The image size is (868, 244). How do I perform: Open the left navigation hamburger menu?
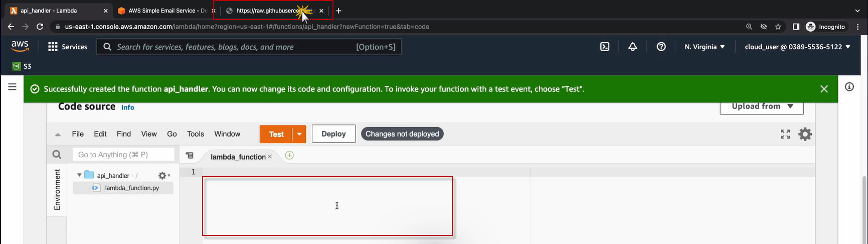(13, 87)
